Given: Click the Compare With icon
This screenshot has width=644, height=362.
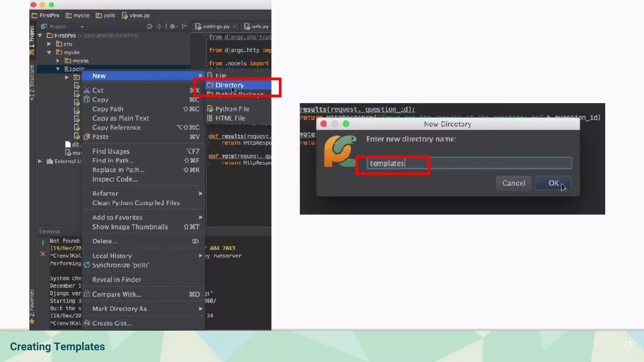Looking at the screenshot, I should (x=87, y=294).
